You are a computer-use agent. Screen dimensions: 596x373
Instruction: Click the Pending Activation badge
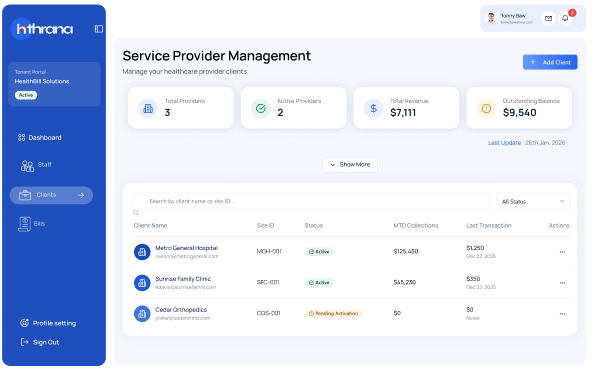click(333, 313)
